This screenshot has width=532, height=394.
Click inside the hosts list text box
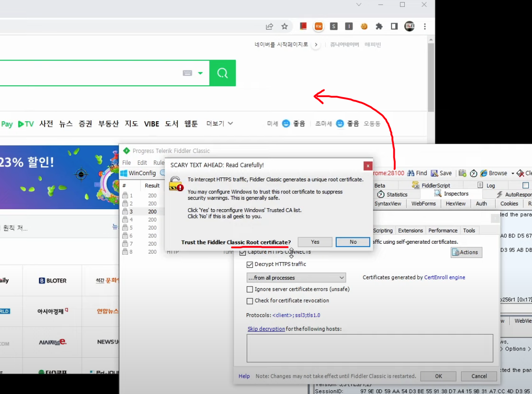370,348
